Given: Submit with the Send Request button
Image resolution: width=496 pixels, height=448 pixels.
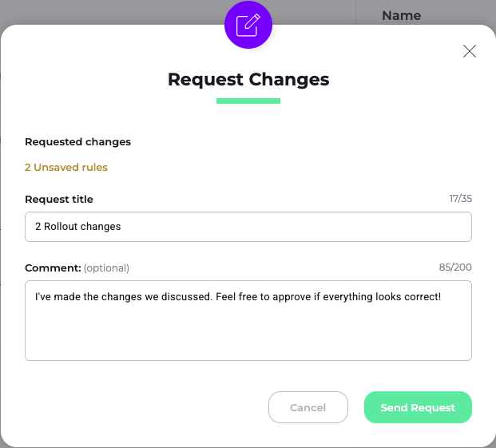Looking at the screenshot, I should click(x=418, y=407).
